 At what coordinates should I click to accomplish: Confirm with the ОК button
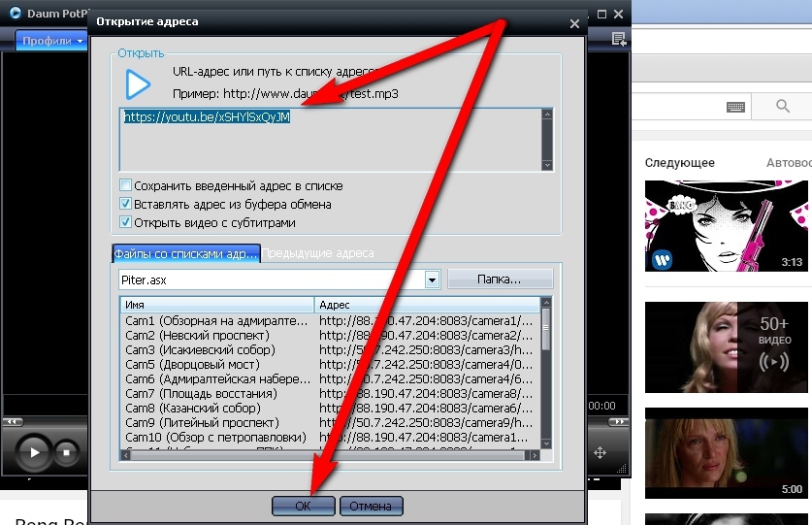304,506
